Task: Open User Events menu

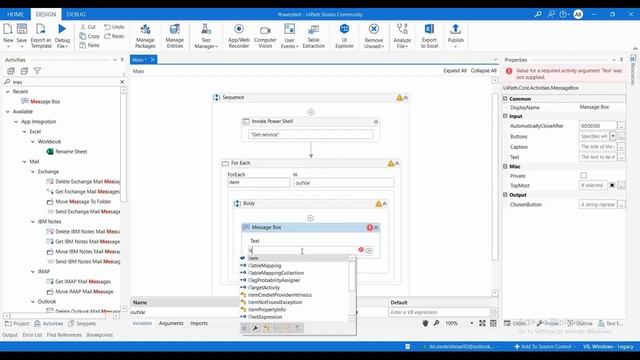Action: (x=289, y=36)
